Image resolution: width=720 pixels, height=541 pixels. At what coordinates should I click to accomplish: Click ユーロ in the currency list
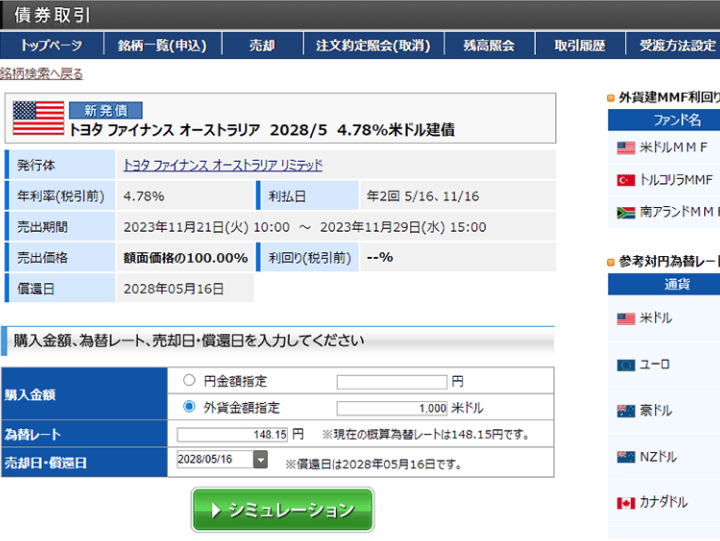coord(655,365)
